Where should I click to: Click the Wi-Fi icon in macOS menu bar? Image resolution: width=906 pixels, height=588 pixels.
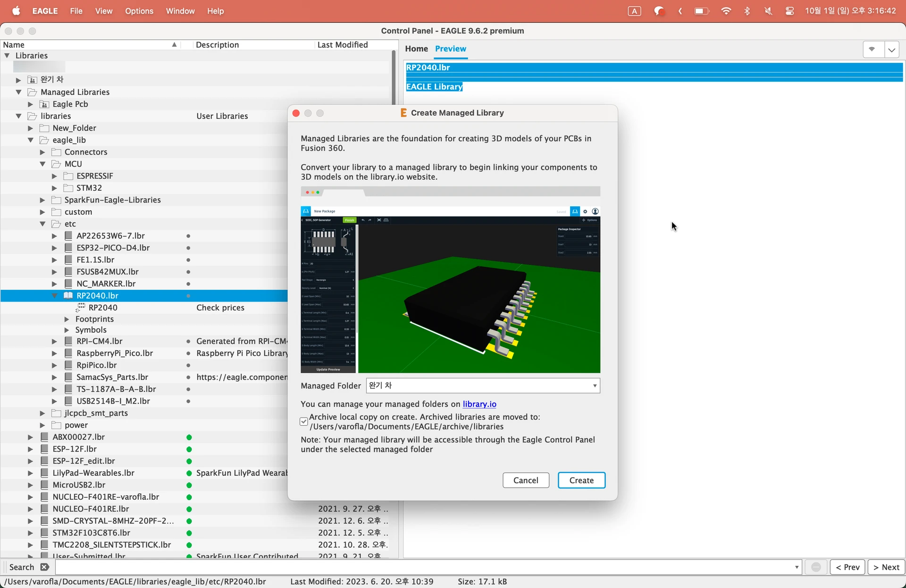click(726, 11)
